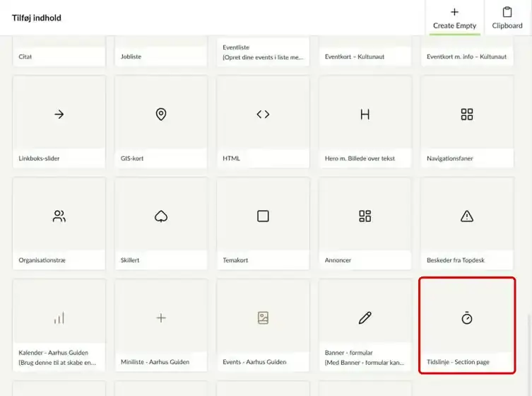The height and width of the screenshot is (396, 532).
Task: Choose the Banner - formular pencil icon
Action: 365,318
